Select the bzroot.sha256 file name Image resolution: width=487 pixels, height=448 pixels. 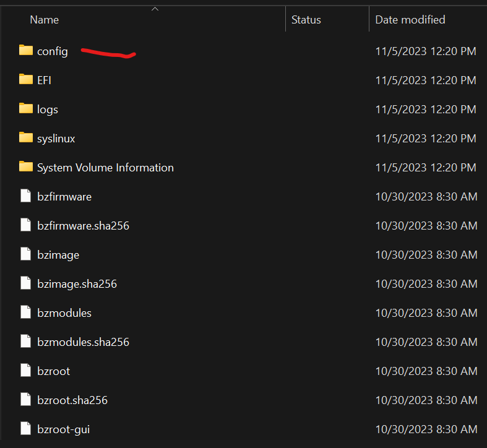click(x=72, y=400)
